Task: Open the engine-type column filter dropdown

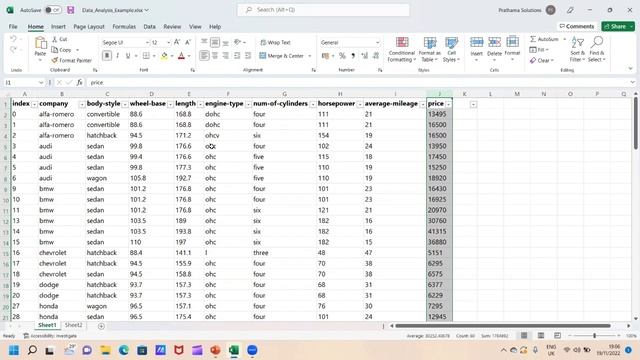Action: point(248,104)
